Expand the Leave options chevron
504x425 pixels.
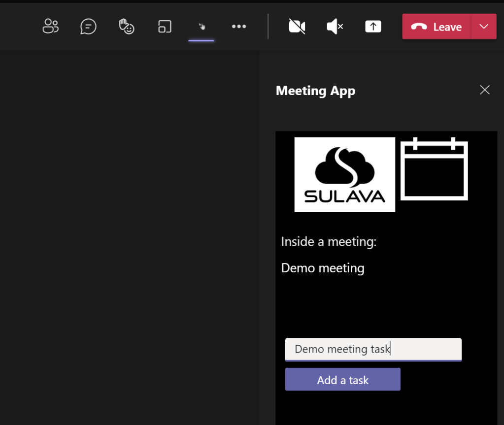pyautogui.click(x=484, y=27)
